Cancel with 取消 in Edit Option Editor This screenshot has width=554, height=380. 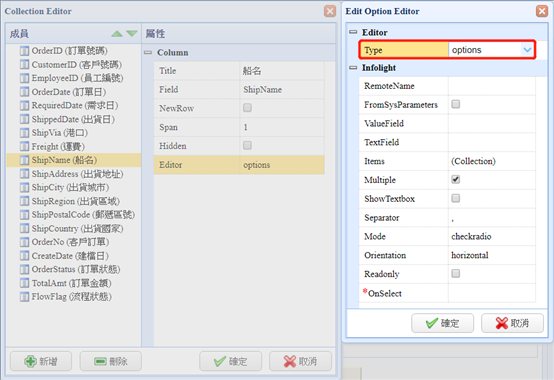pyautogui.click(x=512, y=323)
